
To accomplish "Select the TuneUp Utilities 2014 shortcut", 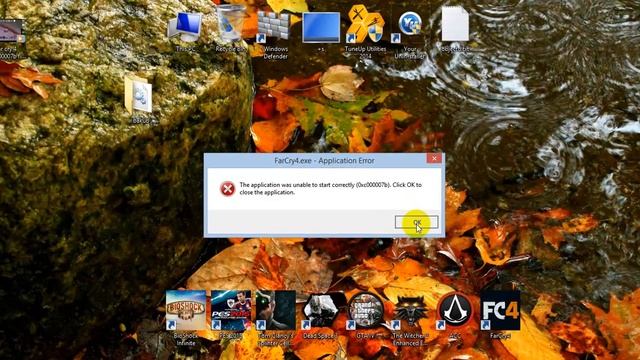I will [x=365, y=33].
